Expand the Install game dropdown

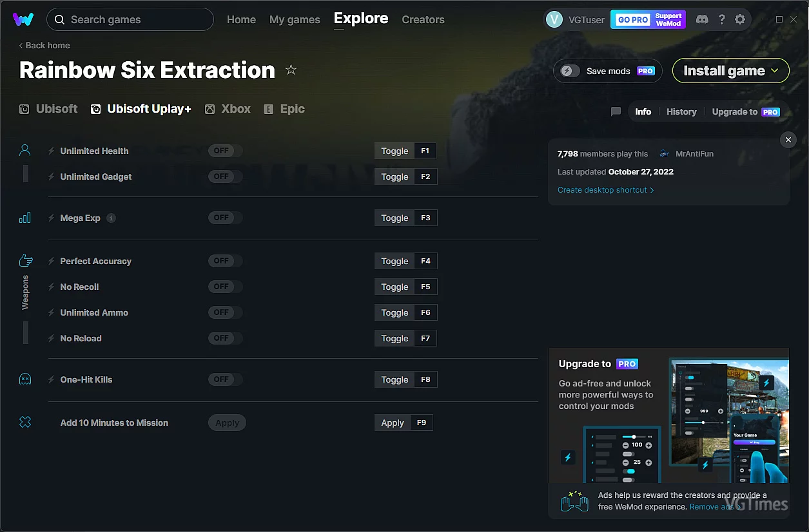click(x=731, y=71)
